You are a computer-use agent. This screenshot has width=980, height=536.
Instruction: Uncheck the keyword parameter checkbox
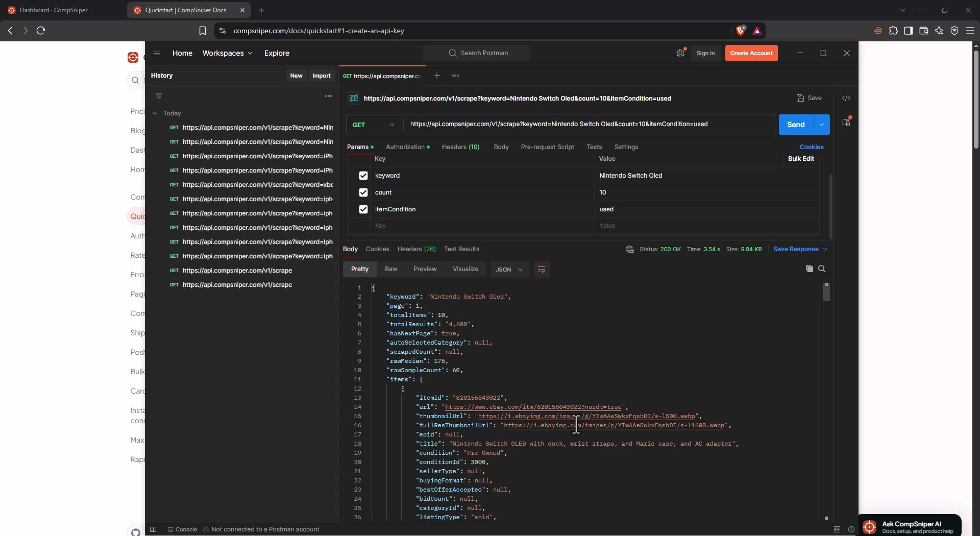tap(363, 176)
